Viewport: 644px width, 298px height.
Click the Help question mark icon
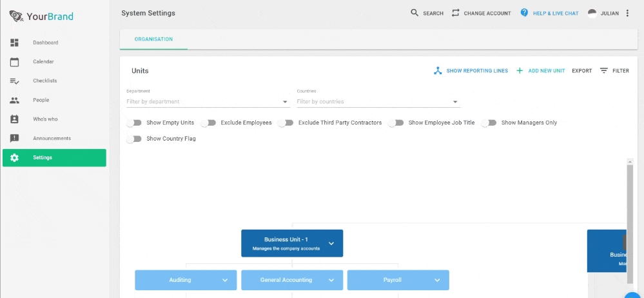tap(524, 13)
